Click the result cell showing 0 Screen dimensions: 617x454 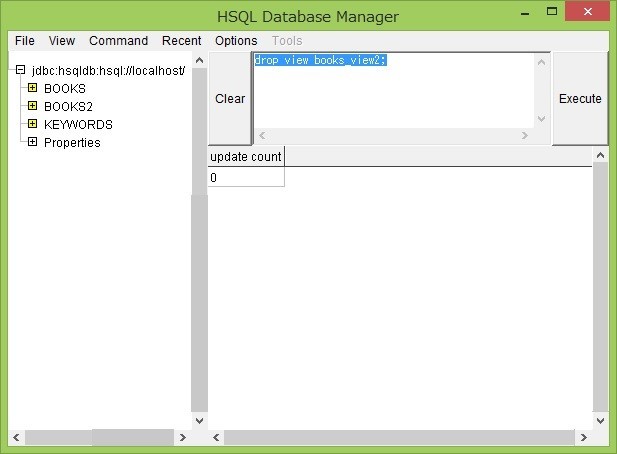point(246,177)
